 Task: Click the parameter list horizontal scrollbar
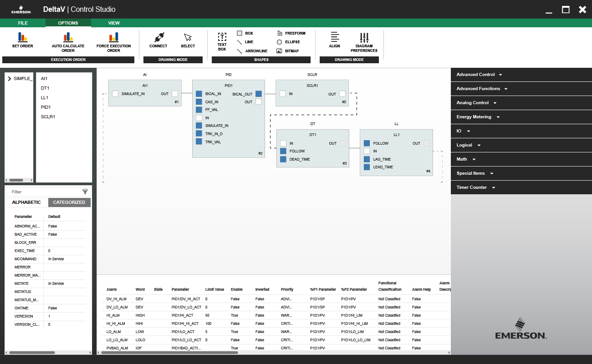[x=32, y=353]
